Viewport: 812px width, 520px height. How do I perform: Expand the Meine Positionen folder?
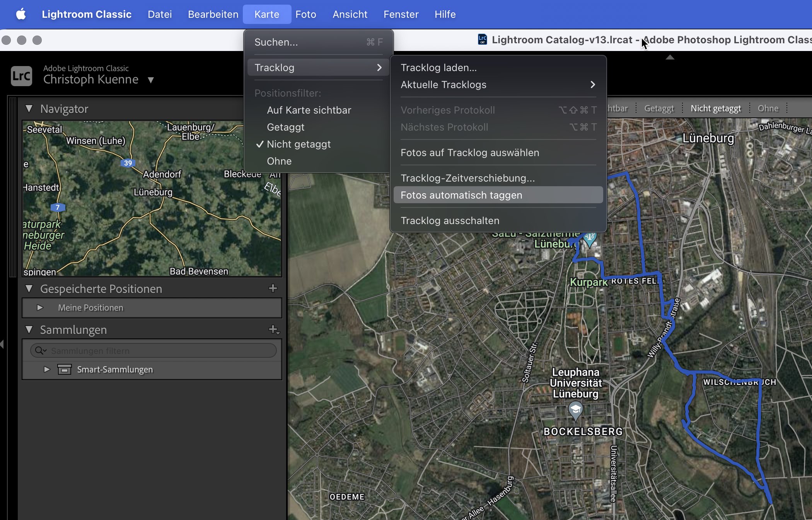click(x=40, y=308)
